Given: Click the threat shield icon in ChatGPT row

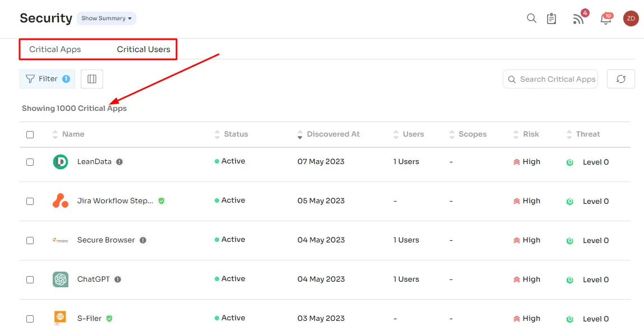Looking at the screenshot, I should (569, 280).
